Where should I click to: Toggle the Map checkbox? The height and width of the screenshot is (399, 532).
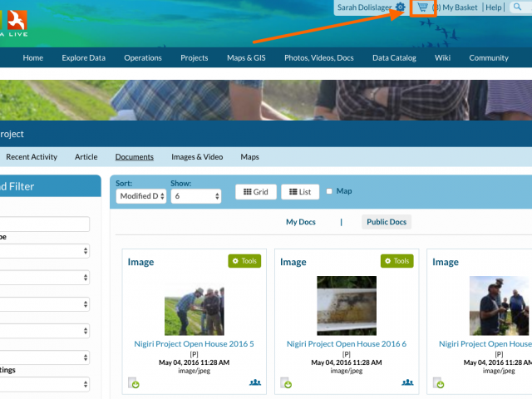(x=329, y=191)
